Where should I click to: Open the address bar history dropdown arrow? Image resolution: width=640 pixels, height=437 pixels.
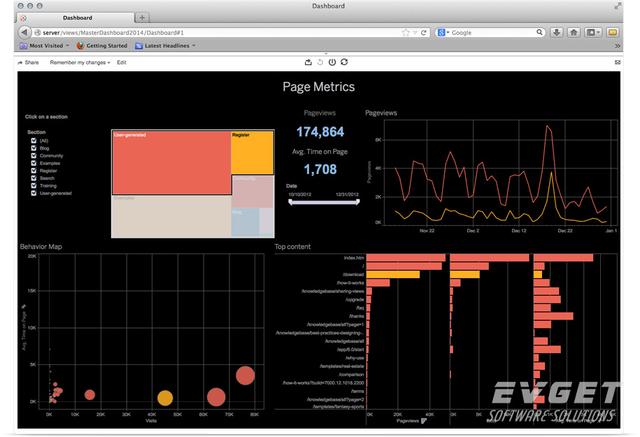415,32
